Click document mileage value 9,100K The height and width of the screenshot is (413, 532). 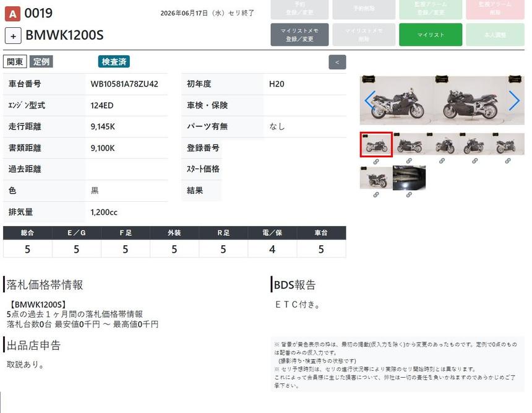(x=103, y=148)
